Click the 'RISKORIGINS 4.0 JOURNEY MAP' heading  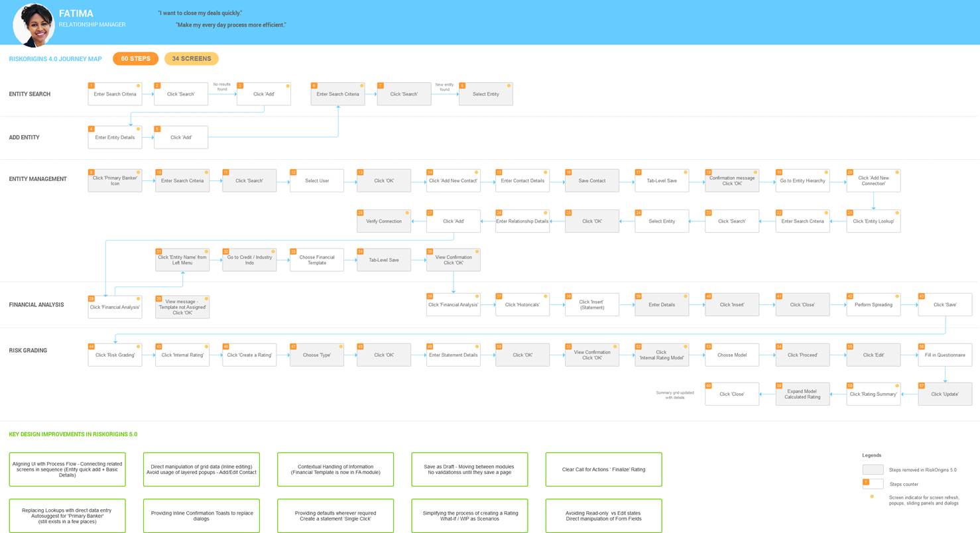pyautogui.click(x=56, y=59)
